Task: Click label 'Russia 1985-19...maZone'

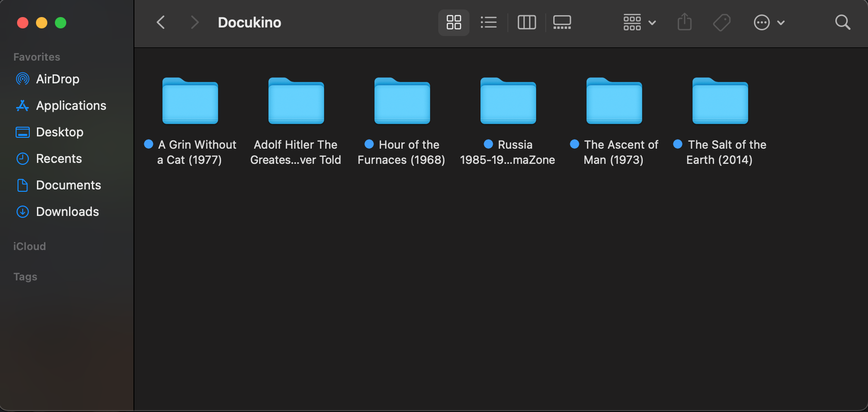Action: (508, 152)
